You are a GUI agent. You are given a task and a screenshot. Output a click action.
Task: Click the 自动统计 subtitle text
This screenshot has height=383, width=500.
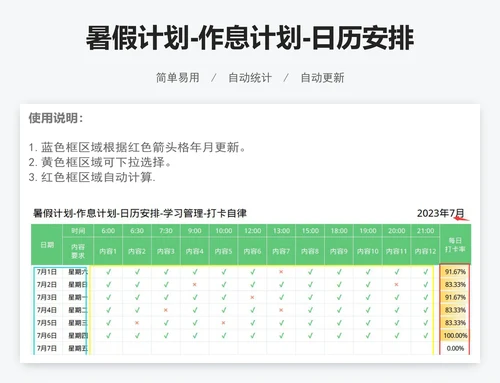click(250, 78)
